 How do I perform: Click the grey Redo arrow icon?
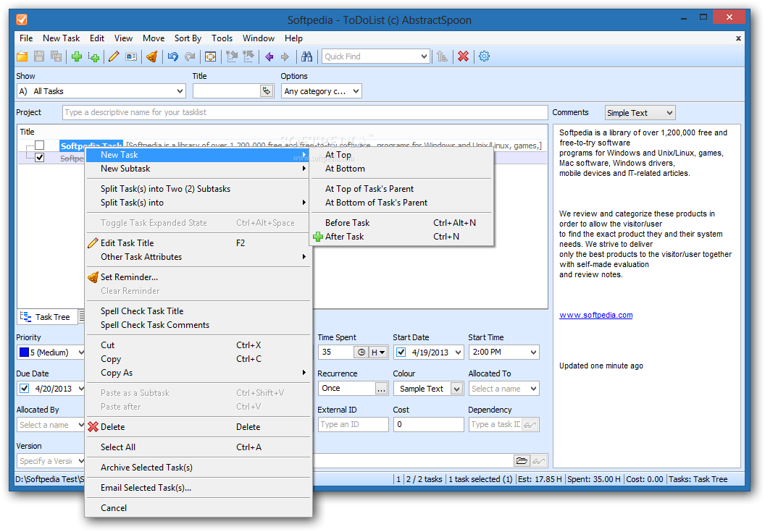click(x=190, y=56)
